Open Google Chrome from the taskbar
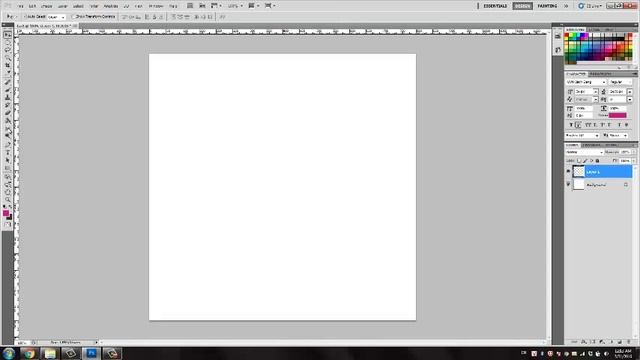640x360 pixels. (x=29, y=353)
